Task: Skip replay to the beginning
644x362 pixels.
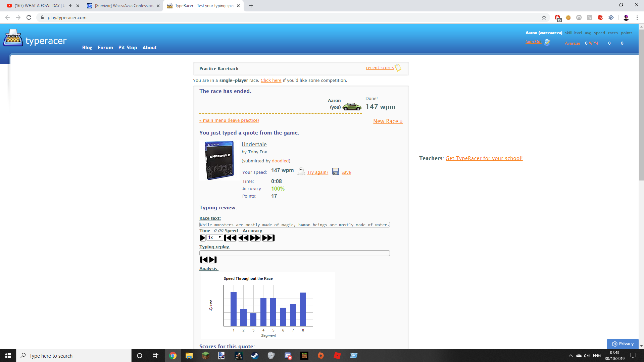Action: pyautogui.click(x=230, y=238)
